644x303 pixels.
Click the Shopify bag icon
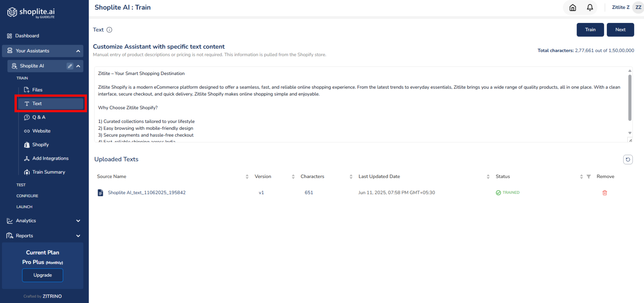pos(27,145)
